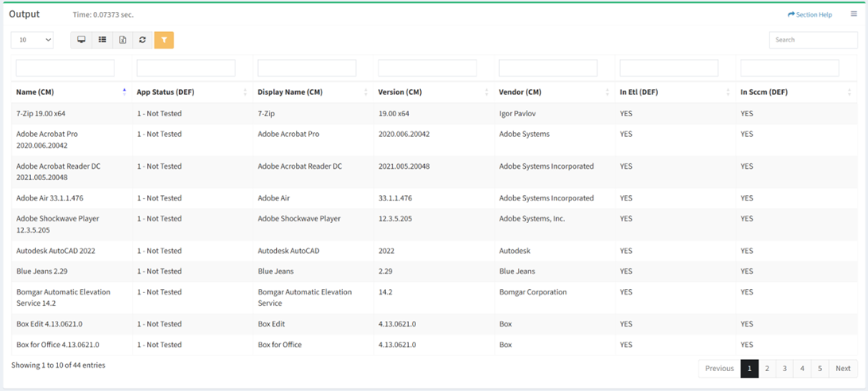Go to pagination page 5
The image size is (868, 391).
point(819,368)
